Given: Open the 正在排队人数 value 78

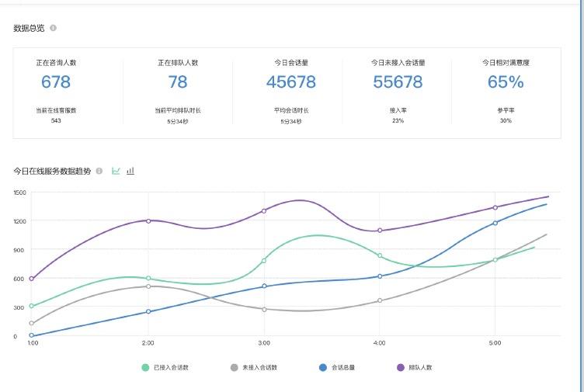Looking at the screenshot, I should 178,82.
